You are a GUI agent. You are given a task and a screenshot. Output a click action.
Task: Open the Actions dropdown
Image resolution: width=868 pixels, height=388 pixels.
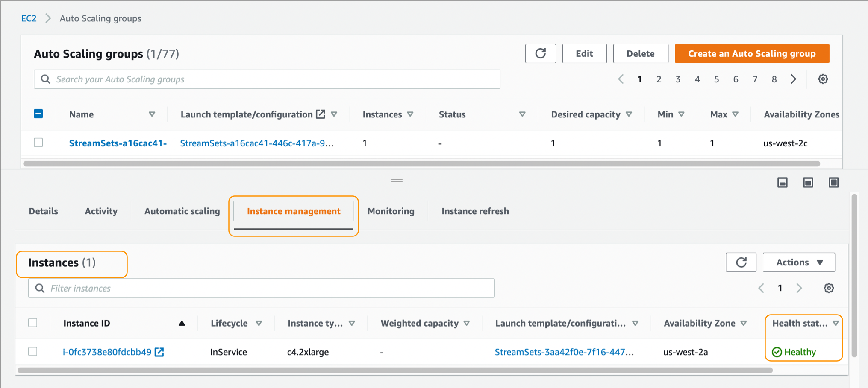click(x=798, y=262)
